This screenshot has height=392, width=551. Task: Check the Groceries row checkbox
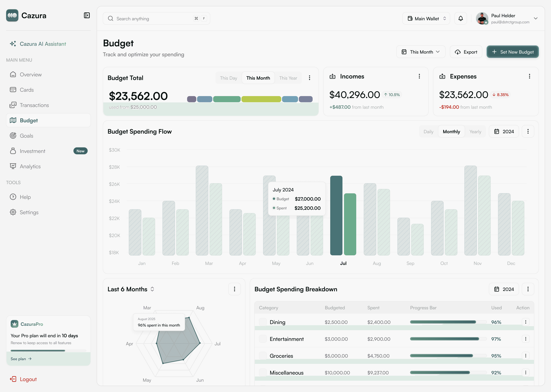263,356
